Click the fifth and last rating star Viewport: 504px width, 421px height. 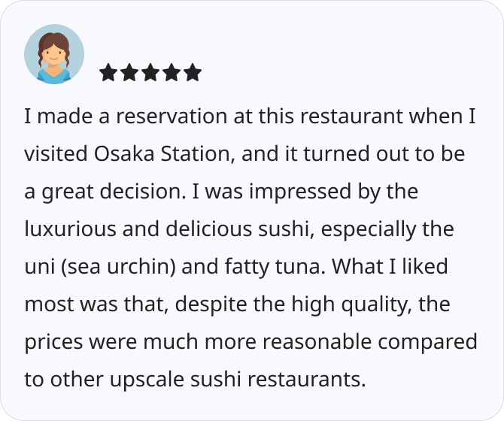pyautogui.click(x=193, y=72)
